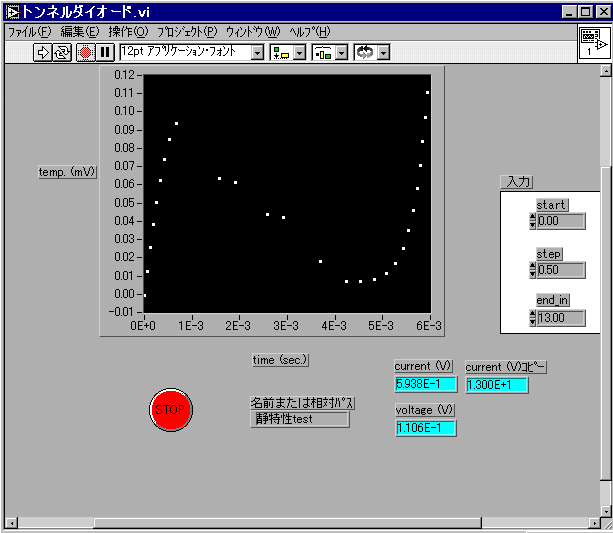Open the Align Objects dropdown arrow

point(300,52)
